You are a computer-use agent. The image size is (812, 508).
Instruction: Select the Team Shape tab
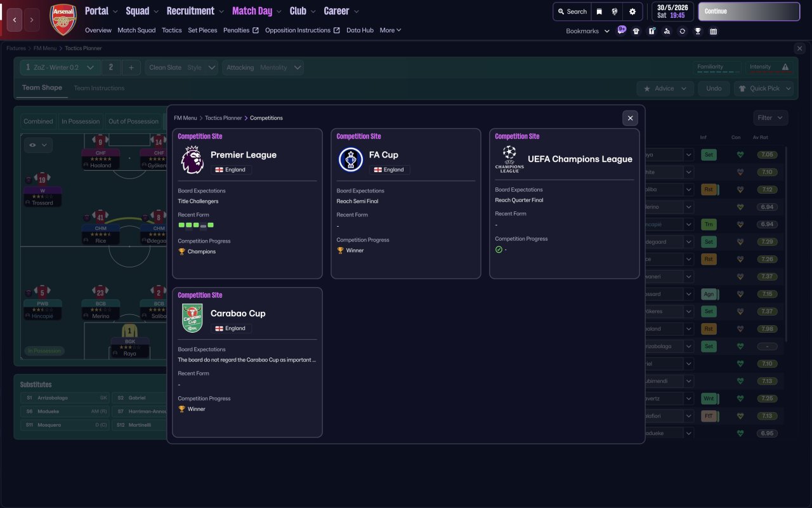tap(42, 88)
